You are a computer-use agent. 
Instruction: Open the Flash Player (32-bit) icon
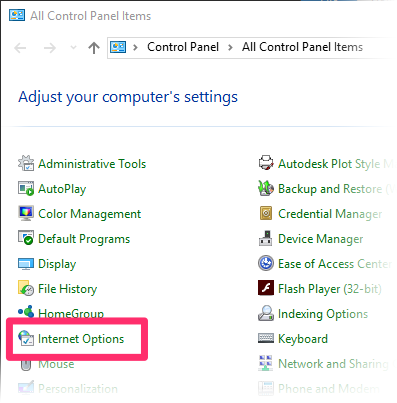[266, 288]
